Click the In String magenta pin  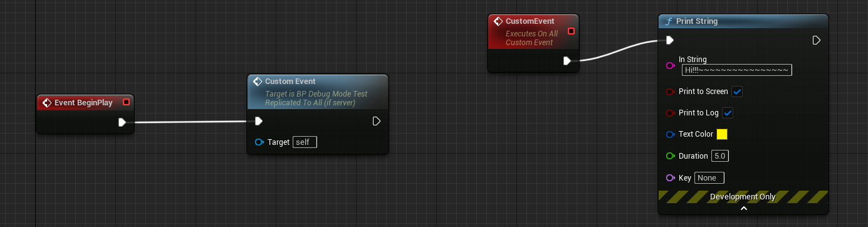point(670,65)
